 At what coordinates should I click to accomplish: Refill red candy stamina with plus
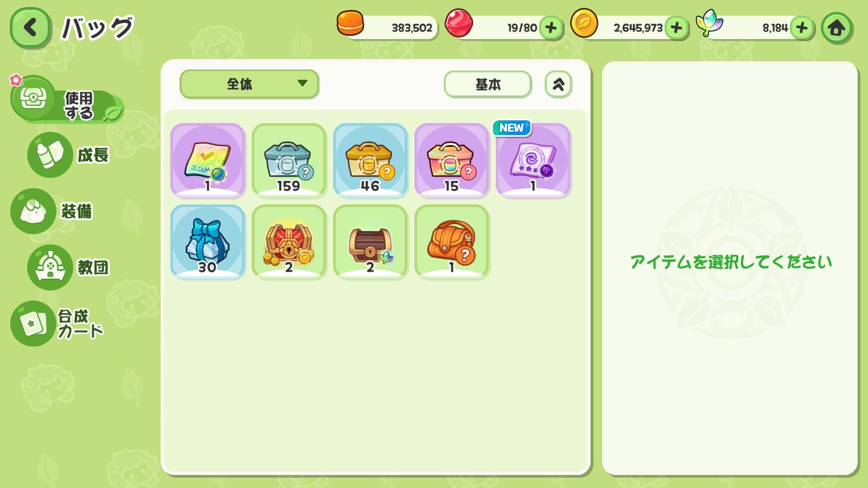pyautogui.click(x=551, y=28)
